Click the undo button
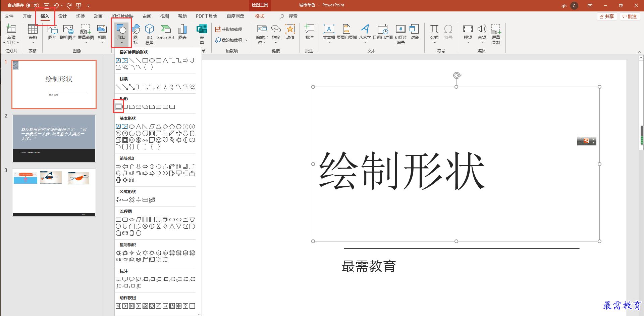The width and height of the screenshot is (644, 316). point(56,5)
